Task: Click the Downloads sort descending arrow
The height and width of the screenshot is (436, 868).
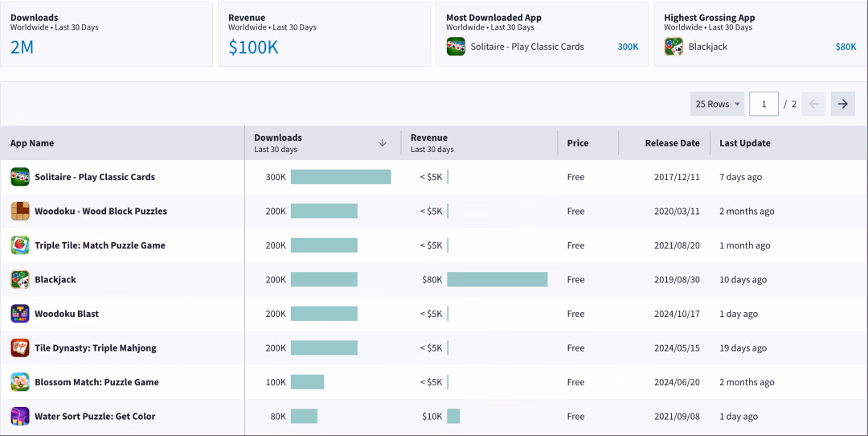Action: pyautogui.click(x=382, y=143)
